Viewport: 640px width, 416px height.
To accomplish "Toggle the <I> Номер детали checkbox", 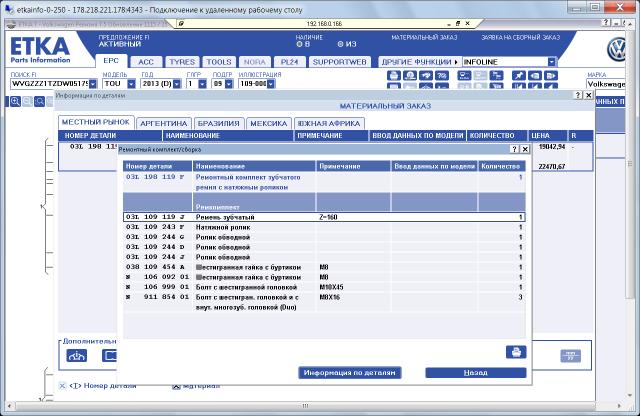I will click(x=62, y=385).
